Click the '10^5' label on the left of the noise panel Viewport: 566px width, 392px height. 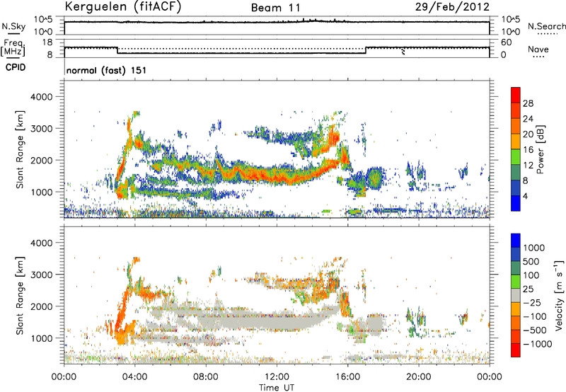pos(43,20)
